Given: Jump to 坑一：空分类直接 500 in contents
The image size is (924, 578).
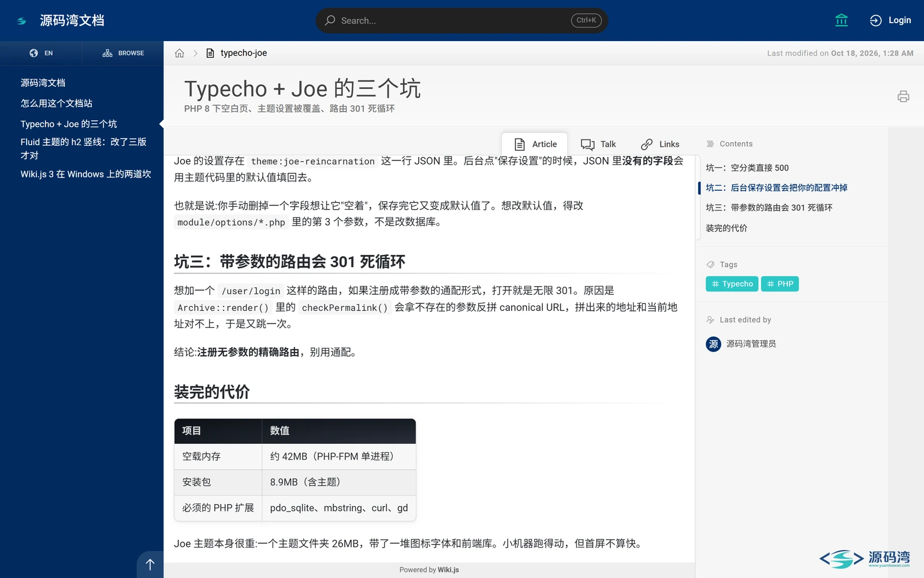Looking at the screenshot, I should click(747, 168).
